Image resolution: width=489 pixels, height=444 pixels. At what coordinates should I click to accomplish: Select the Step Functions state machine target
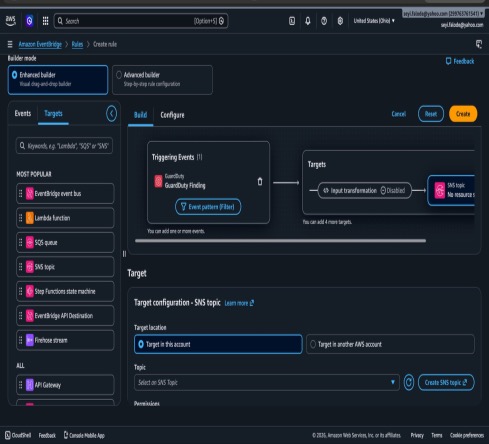point(65,291)
